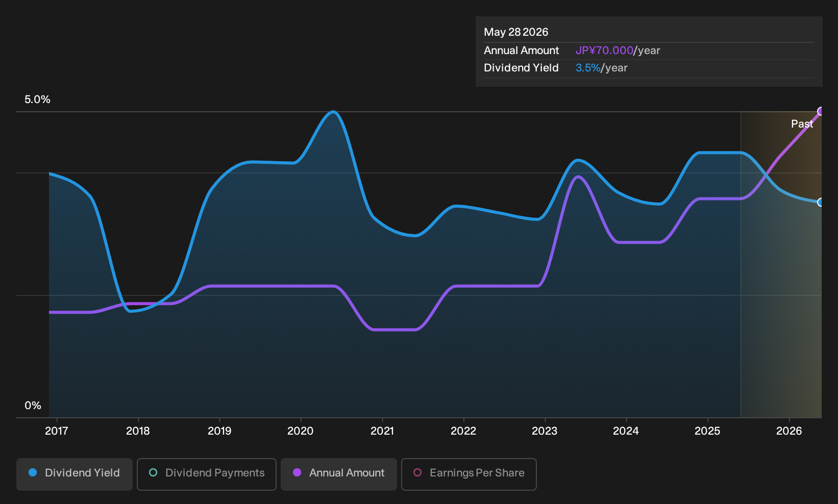Click the 3.5%/year dividend yield value
The width and height of the screenshot is (838, 504).
601,68
